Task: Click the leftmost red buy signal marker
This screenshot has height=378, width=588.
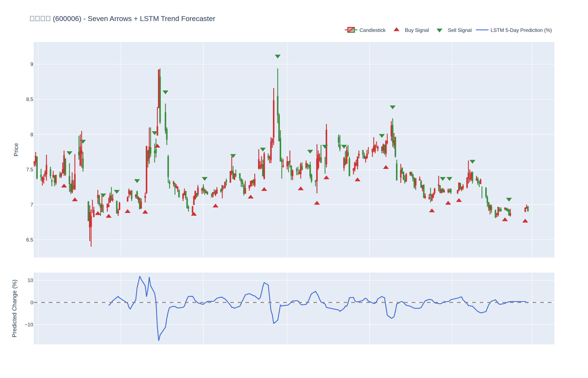Action: [64, 186]
